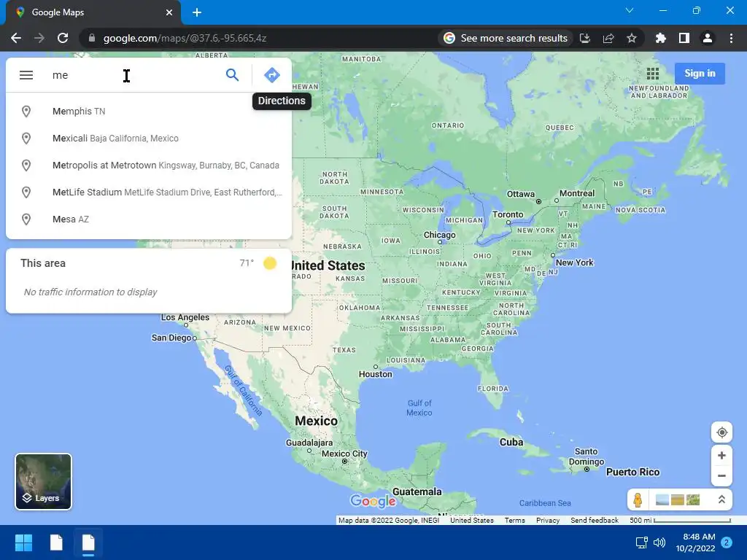Click the pin icon beside Mesa
This screenshot has width=747, height=560.
coord(26,219)
